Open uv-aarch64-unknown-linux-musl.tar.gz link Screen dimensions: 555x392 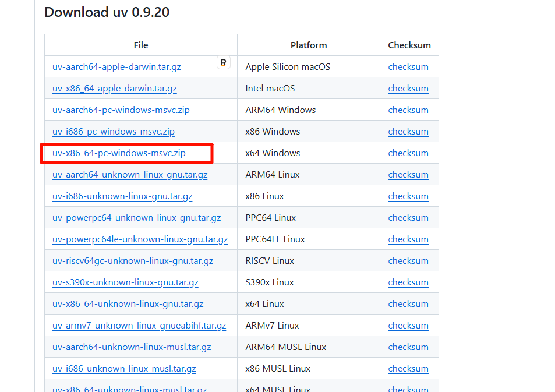pyautogui.click(x=131, y=347)
